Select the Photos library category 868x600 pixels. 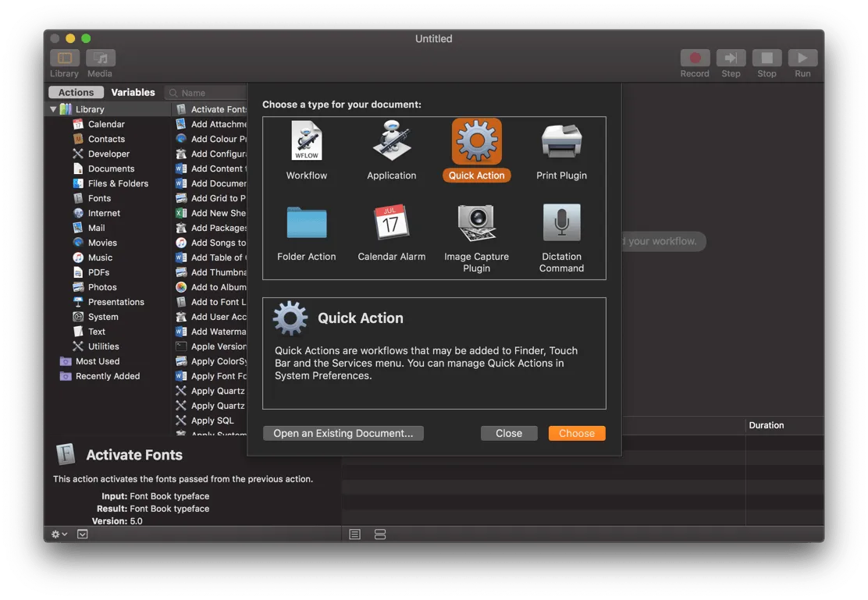[102, 287]
